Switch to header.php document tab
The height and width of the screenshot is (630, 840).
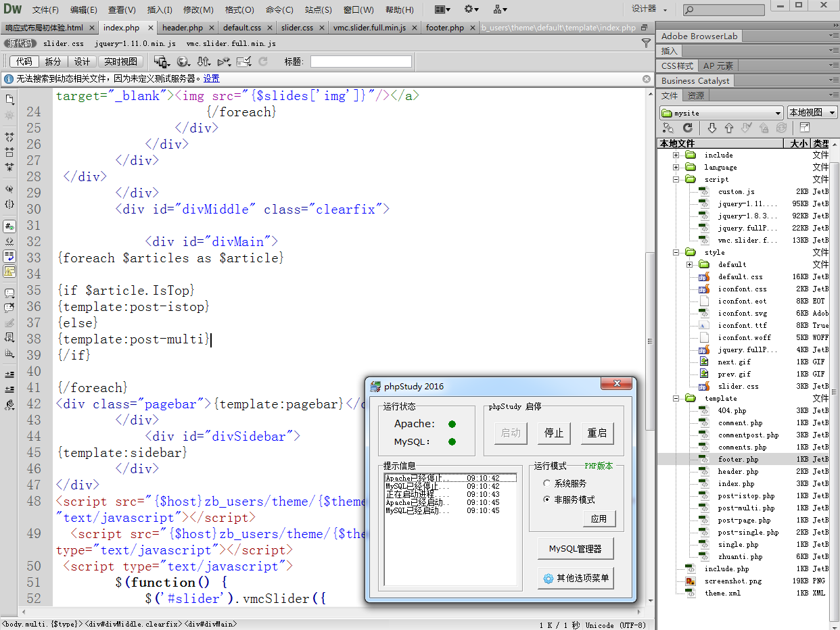(x=183, y=28)
